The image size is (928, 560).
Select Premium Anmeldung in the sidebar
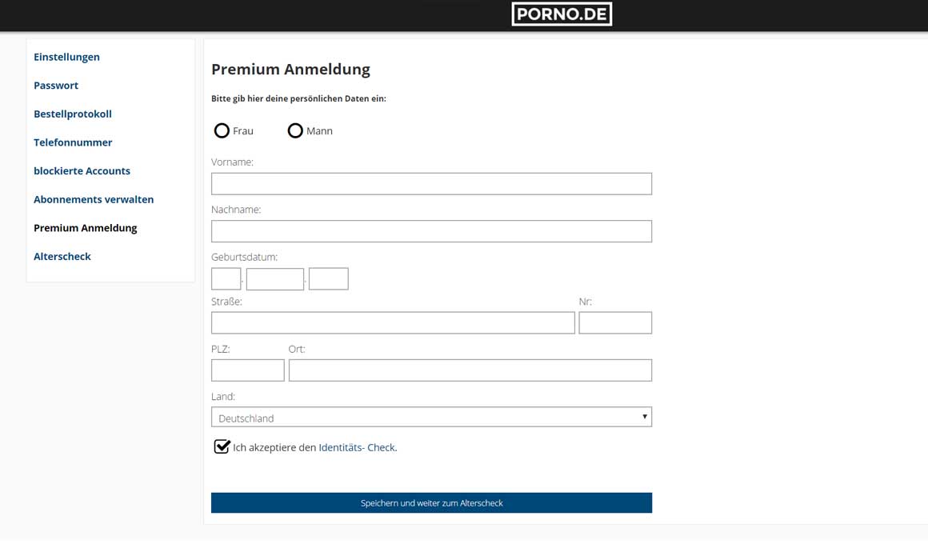coord(86,228)
